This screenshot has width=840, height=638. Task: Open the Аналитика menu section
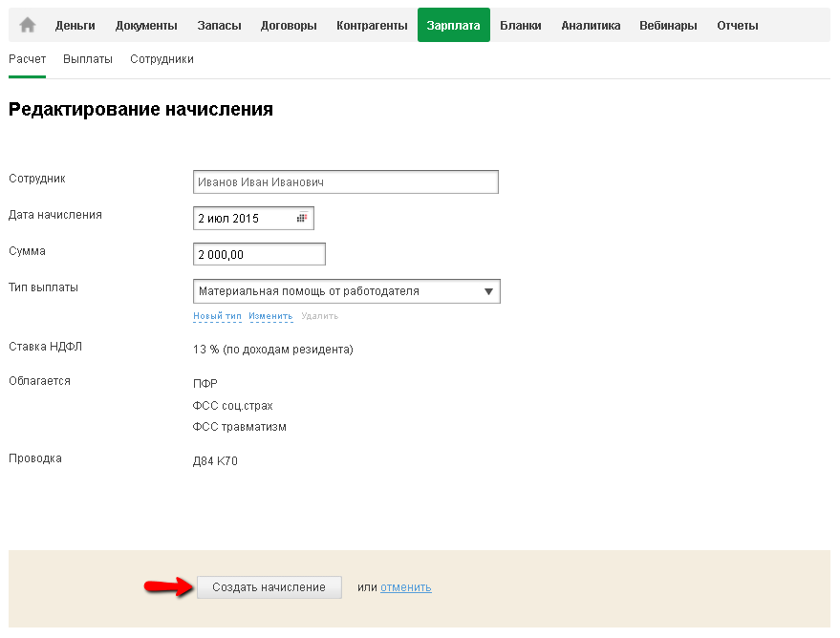click(x=591, y=26)
